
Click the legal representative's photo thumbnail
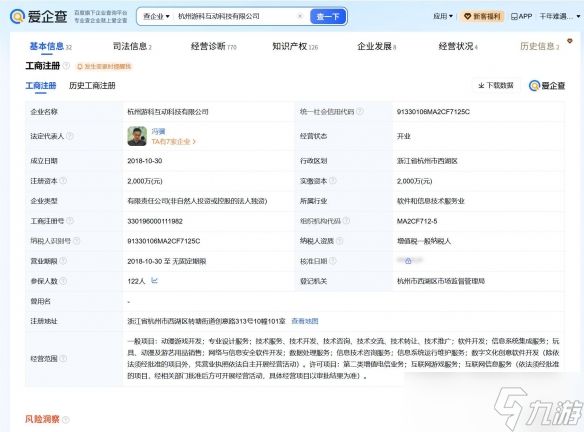(137, 136)
